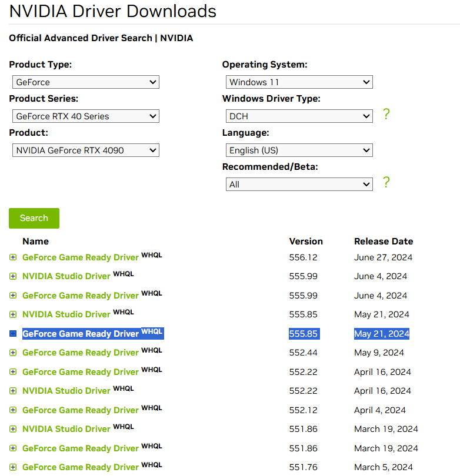Viewport: 460px width, 476px height.
Task: Open the GeForce Game Ready Driver 551.76 link
Action: point(80,468)
